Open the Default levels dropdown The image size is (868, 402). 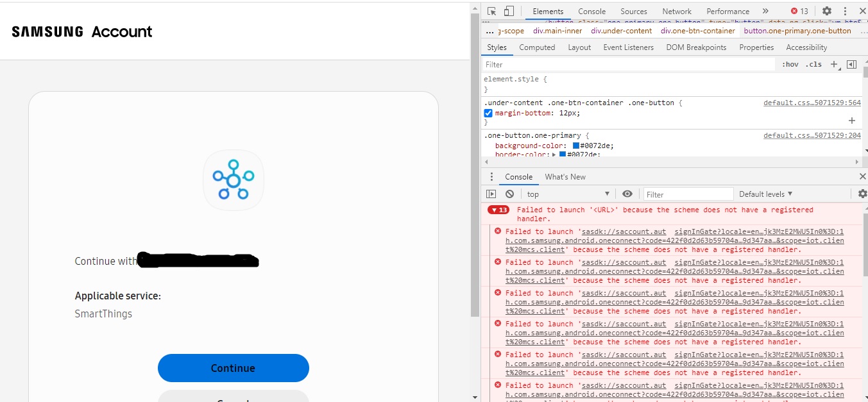pos(766,194)
